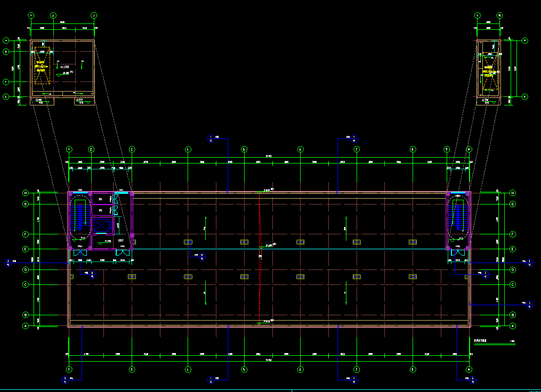
Task: Select grid bubble A on left side
Action: tap(25, 326)
